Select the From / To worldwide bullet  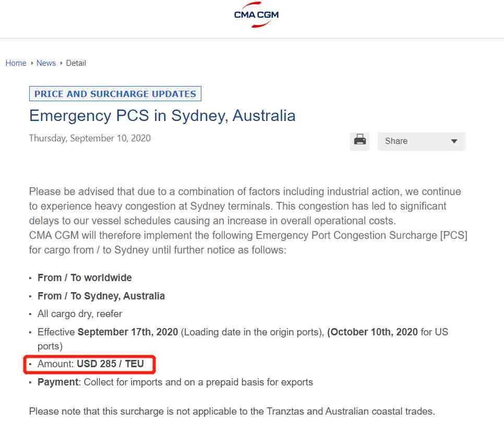point(85,277)
